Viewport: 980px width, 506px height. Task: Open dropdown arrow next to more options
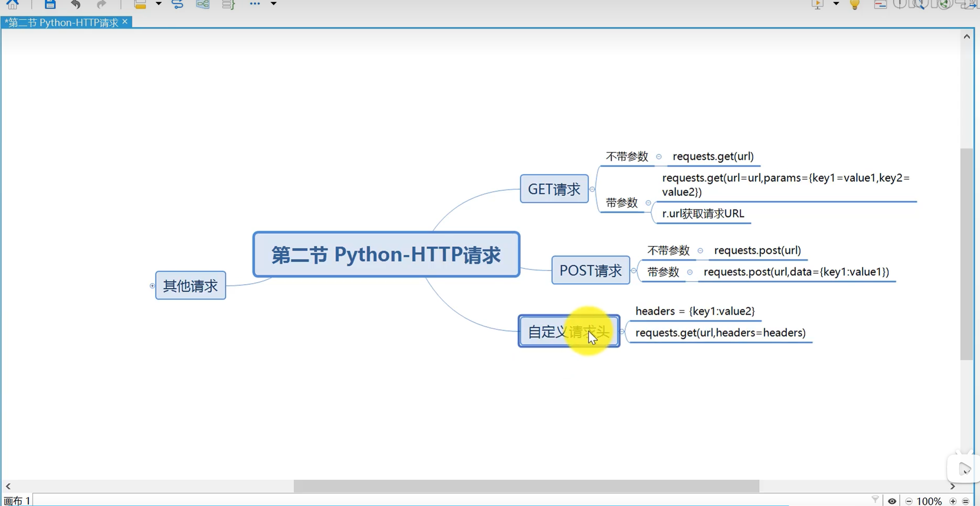tap(273, 4)
